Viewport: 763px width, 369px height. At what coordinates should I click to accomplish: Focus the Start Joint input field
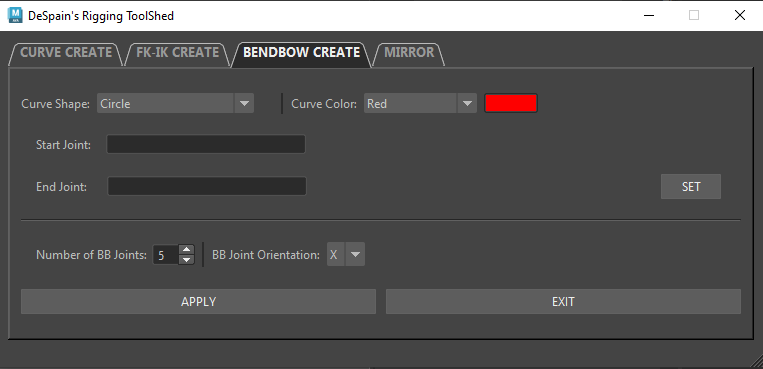point(206,145)
